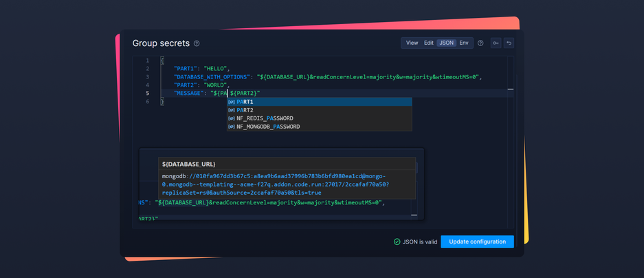
Task: Switch to the Env mode tab
Action: point(464,43)
